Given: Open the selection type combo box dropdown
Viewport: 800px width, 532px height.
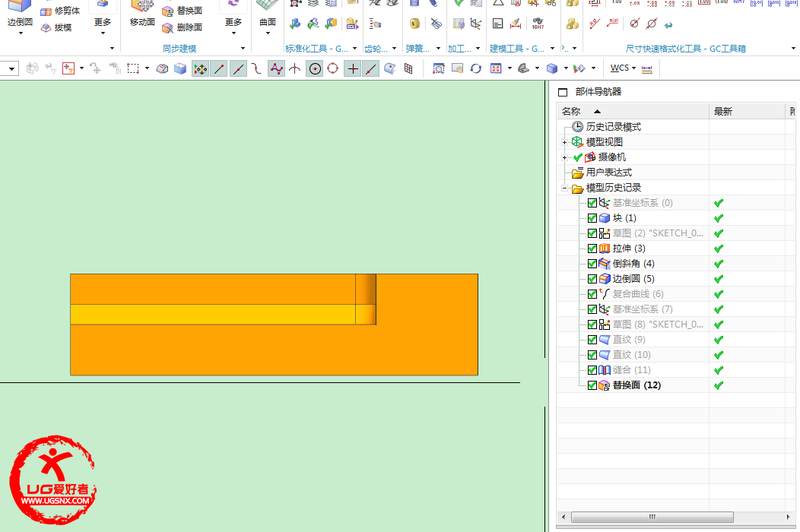Looking at the screenshot, I should click(11, 68).
